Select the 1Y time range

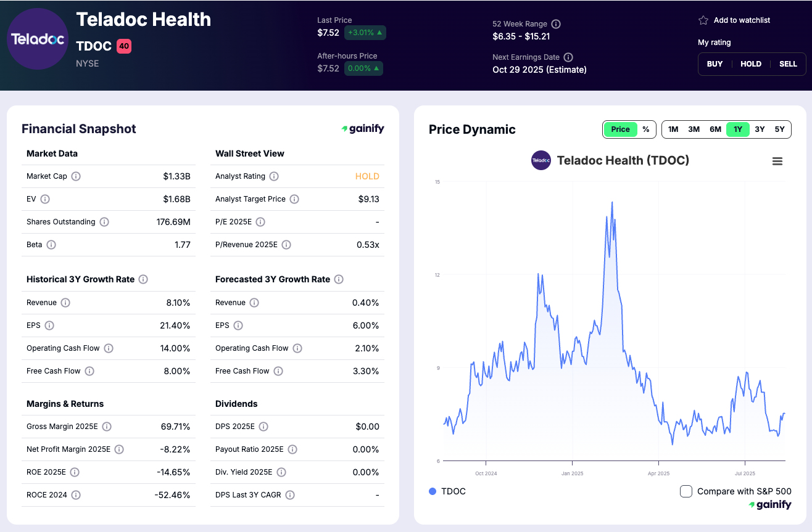(x=738, y=129)
